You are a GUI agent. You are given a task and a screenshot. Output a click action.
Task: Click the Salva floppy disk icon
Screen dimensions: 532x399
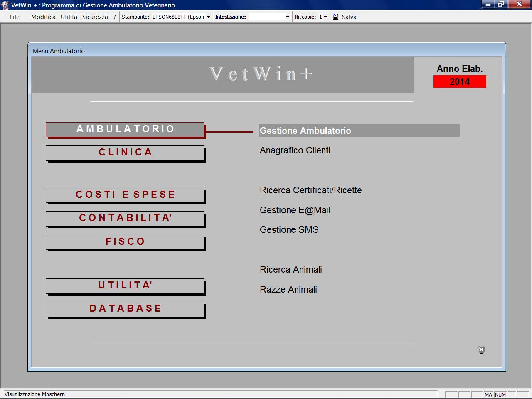click(x=336, y=17)
